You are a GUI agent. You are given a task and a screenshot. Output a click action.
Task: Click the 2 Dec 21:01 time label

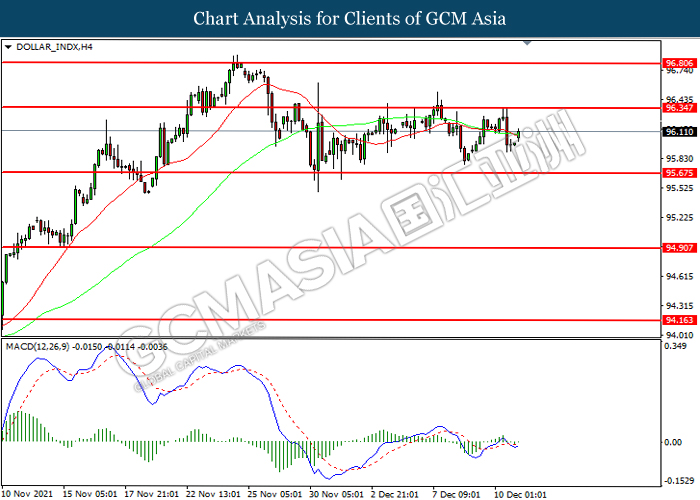tap(395, 494)
